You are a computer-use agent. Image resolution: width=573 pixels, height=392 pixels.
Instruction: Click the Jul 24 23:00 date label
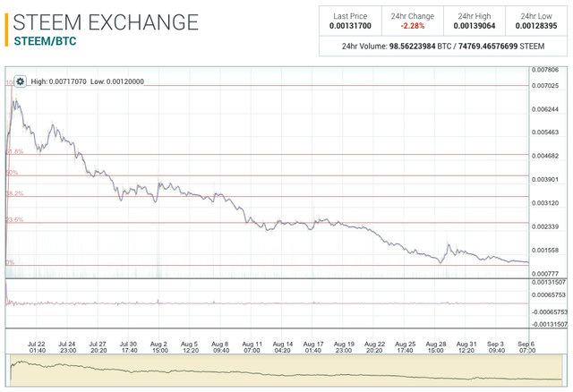[x=67, y=347]
